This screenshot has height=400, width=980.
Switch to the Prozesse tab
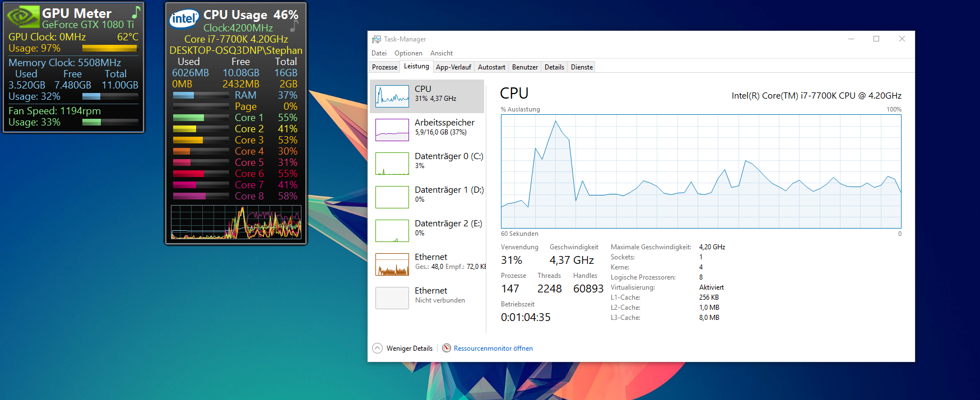coord(384,67)
